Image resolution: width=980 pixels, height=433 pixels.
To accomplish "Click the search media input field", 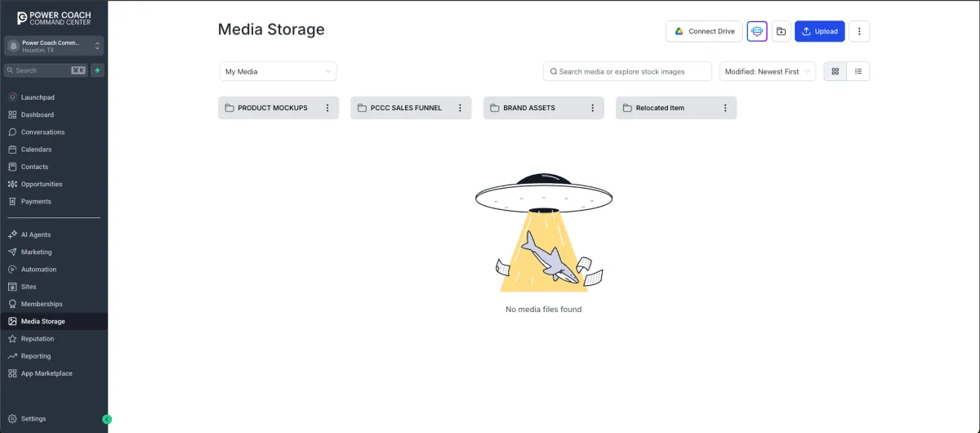I will pyautogui.click(x=627, y=71).
